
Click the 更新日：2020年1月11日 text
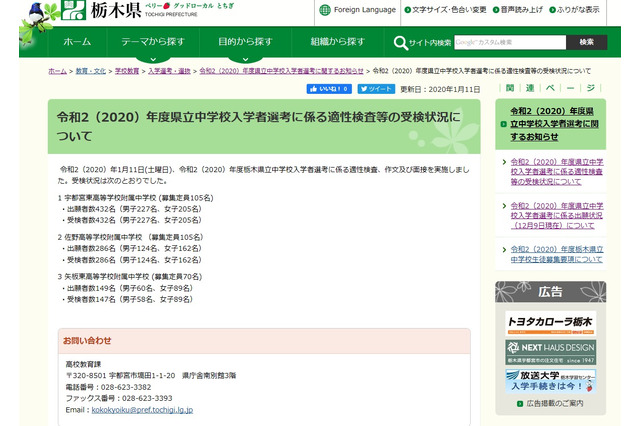point(440,89)
